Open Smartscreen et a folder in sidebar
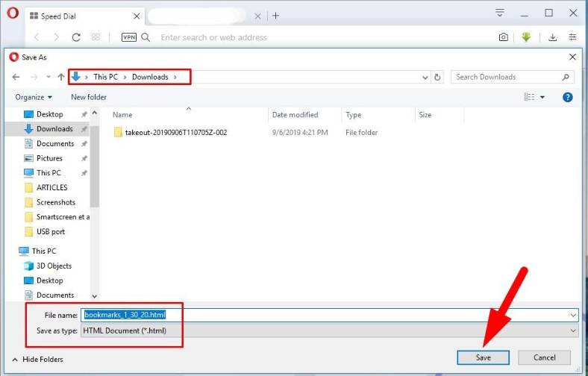This screenshot has width=588, height=376. 62,216
